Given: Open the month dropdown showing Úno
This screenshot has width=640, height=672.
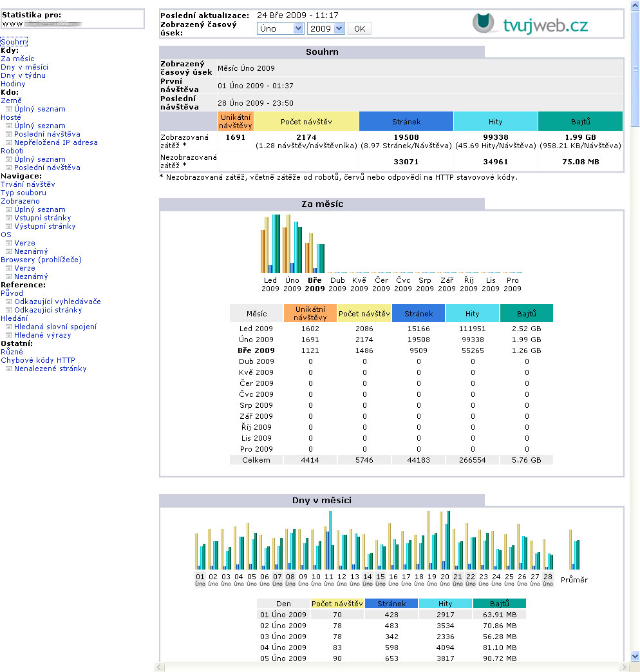Looking at the screenshot, I should pos(280,28).
